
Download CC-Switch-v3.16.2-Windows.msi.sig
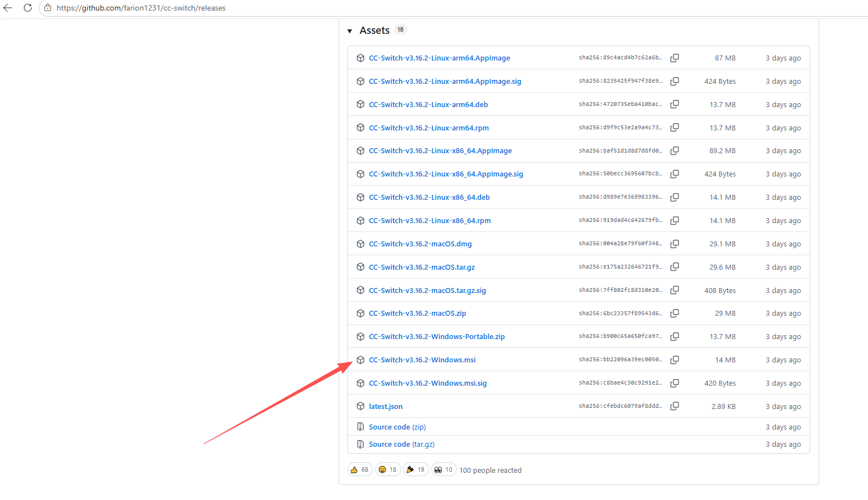click(x=428, y=383)
